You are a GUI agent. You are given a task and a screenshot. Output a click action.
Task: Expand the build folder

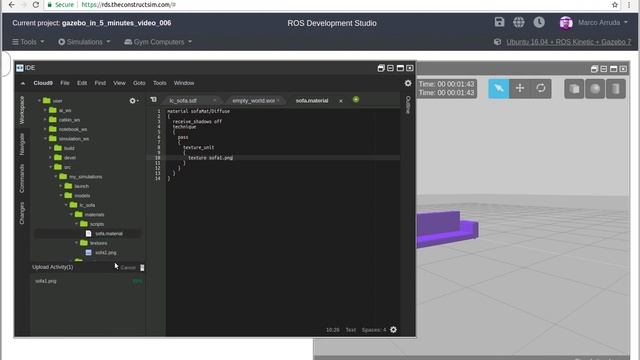click(x=51, y=148)
